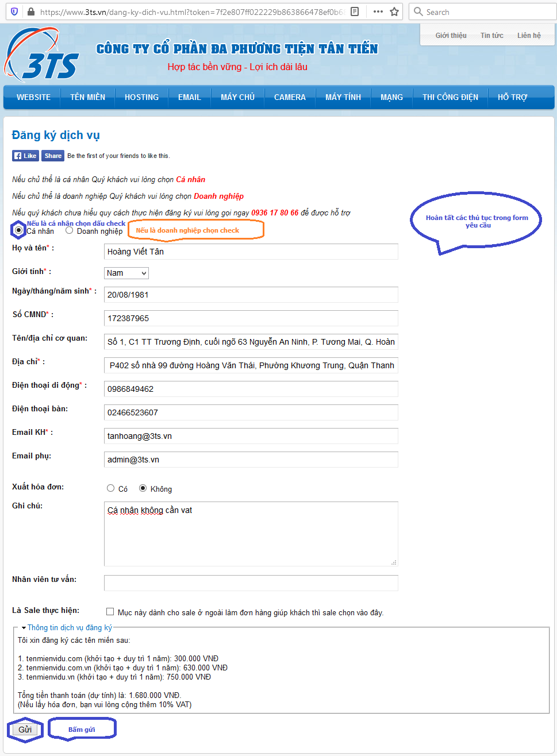The image size is (557, 756).
Task: Open the THI CÔNG ĐIỆN menu item
Action: (x=450, y=97)
